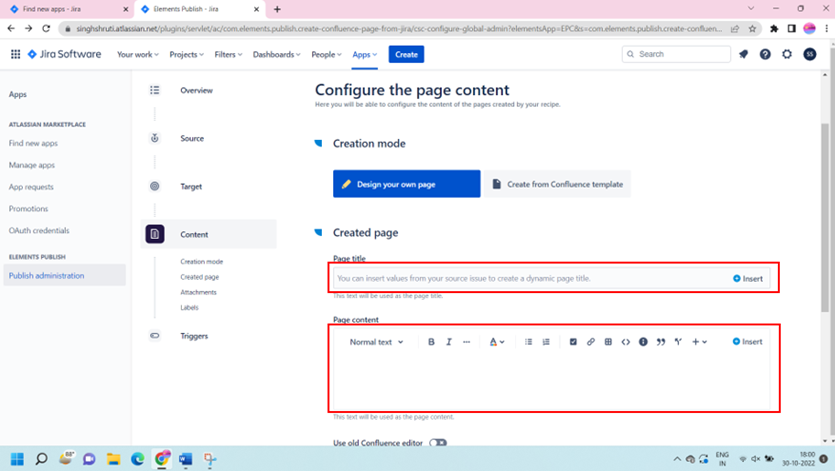Insert a link via the editor toolbar
Image resolution: width=835 pixels, height=471 pixels.
591,342
